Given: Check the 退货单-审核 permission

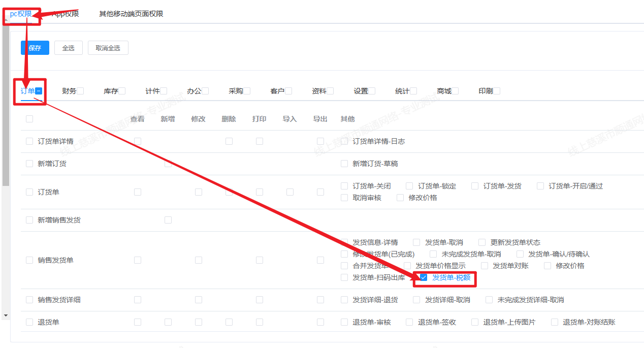Looking at the screenshot, I should point(344,322).
